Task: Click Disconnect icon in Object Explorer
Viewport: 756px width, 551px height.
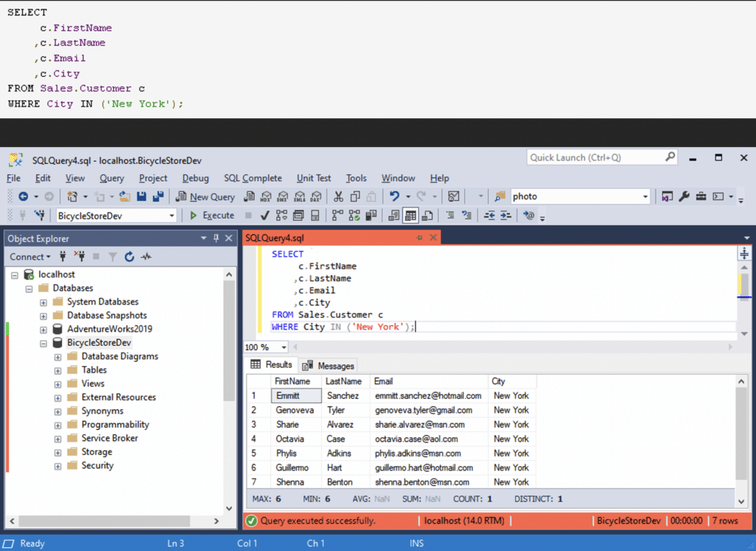Action: click(x=80, y=256)
